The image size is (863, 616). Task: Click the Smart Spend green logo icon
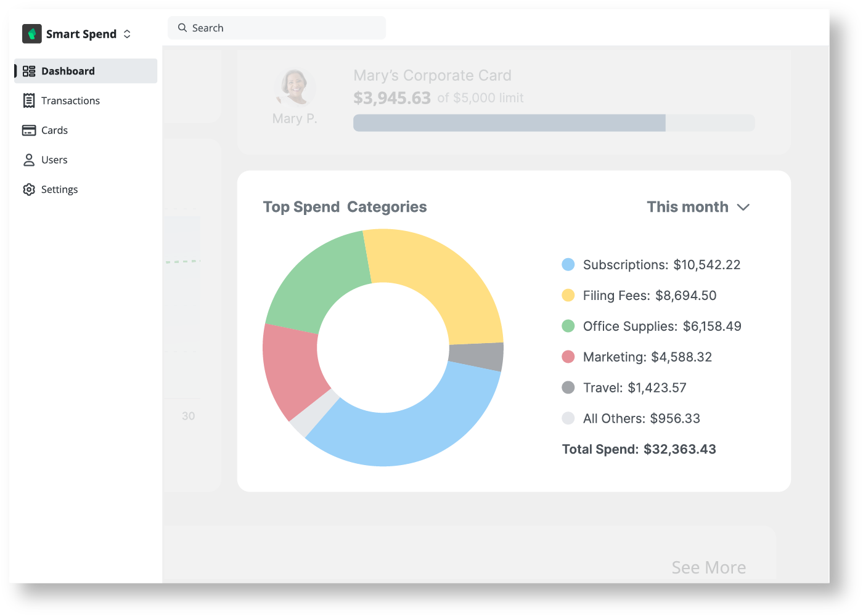[32, 34]
